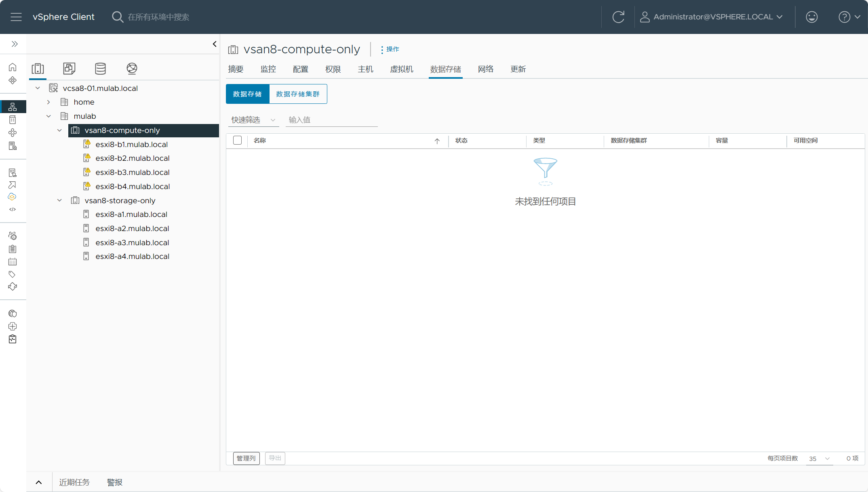The image size is (868, 492).
Task: Collapse the mulab datacenter node
Action: pos(48,116)
